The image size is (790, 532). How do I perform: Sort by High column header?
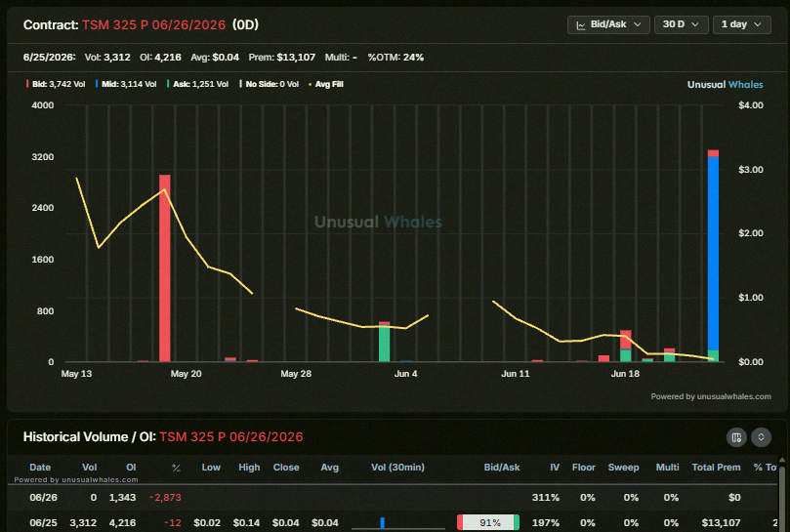click(x=249, y=468)
